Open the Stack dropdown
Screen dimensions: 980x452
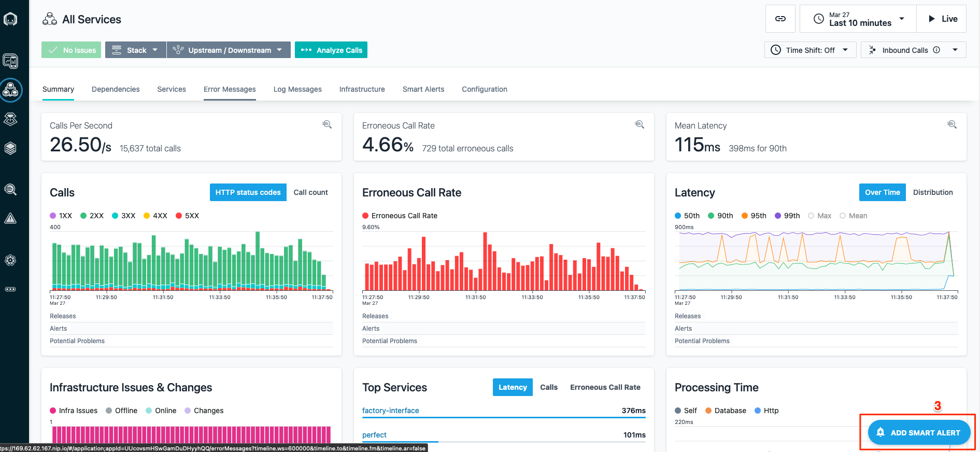click(136, 50)
